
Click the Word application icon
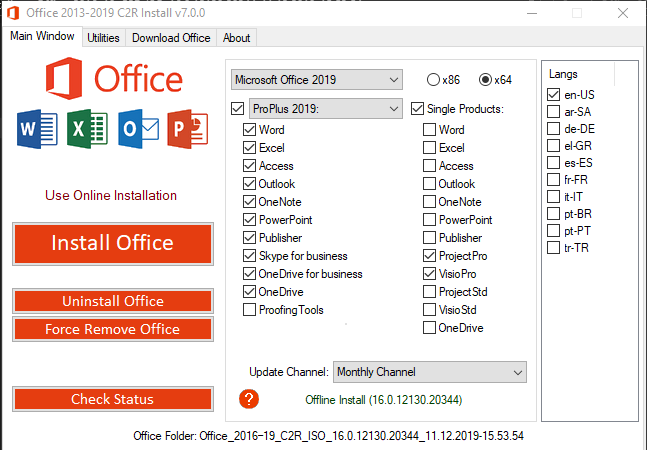tap(37, 129)
